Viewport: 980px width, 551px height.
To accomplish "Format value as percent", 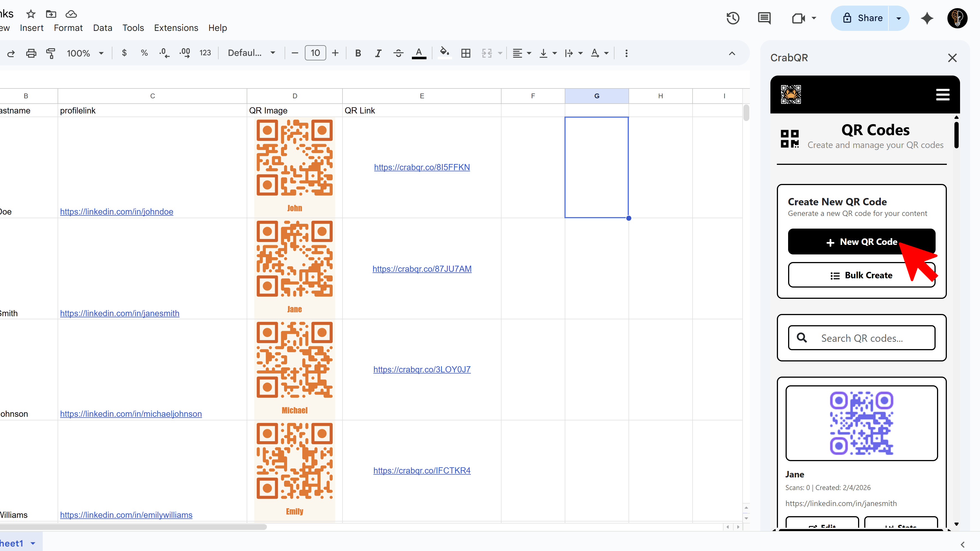I will (x=144, y=53).
